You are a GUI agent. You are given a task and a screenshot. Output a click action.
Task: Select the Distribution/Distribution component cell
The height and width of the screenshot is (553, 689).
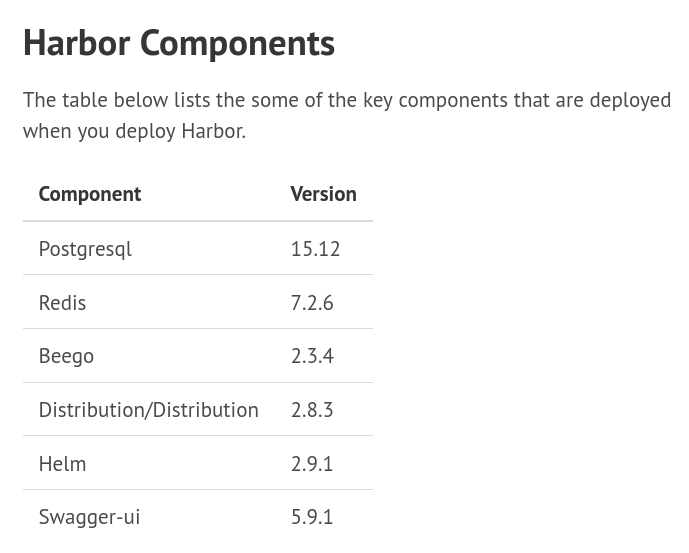pyautogui.click(x=148, y=410)
